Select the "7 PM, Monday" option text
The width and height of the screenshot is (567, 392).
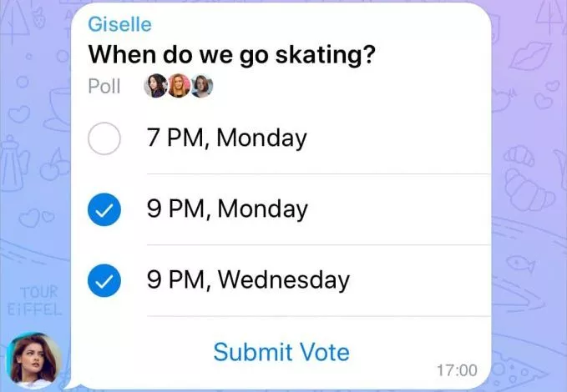click(x=226, y=138)
